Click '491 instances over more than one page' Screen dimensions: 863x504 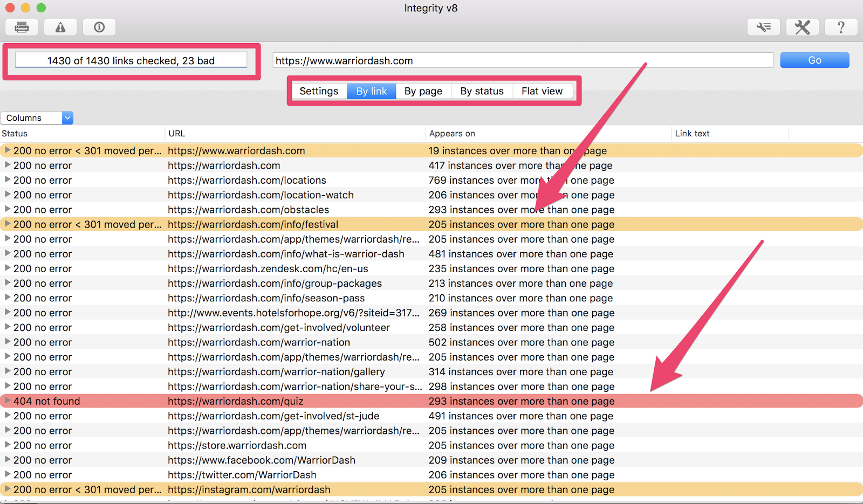521,416
